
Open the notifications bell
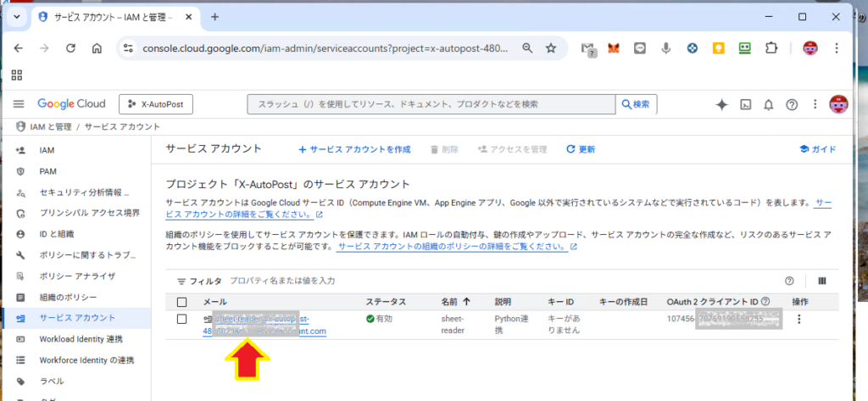tap(768, 104)
